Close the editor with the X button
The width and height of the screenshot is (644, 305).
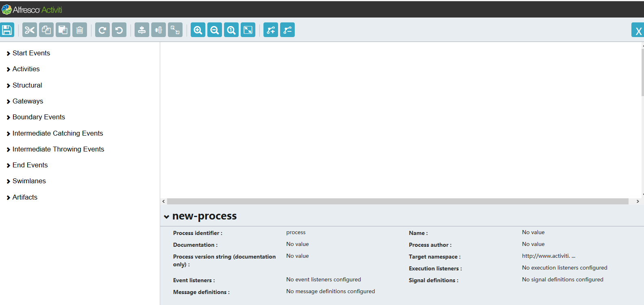[638, 31]
